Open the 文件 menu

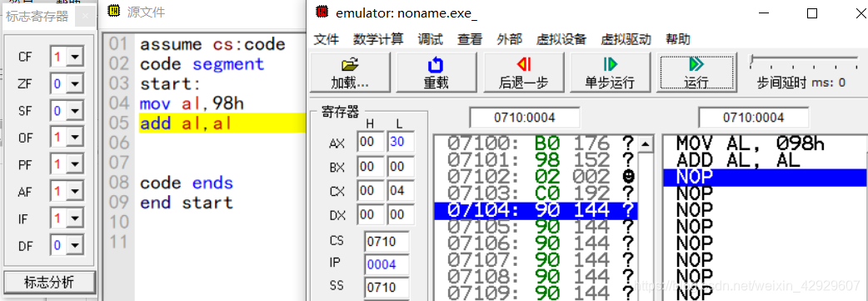[x=326, y=39]
